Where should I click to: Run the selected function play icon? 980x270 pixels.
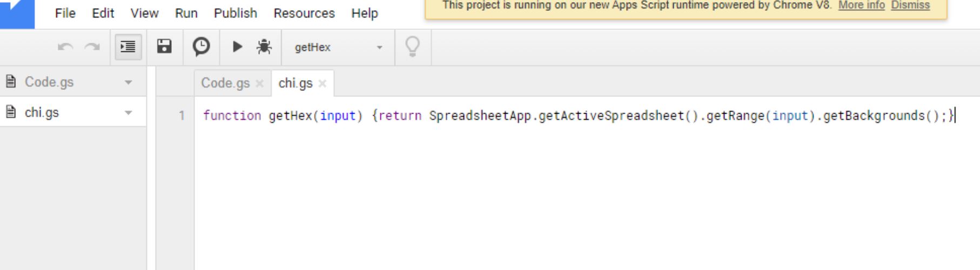pyautogui.click(x=237, y=47)
